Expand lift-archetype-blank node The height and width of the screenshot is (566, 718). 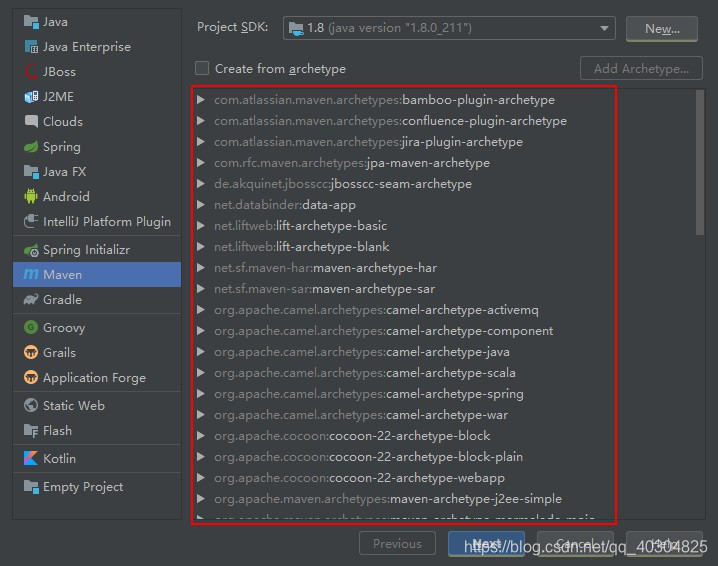[x=201, y=247]
